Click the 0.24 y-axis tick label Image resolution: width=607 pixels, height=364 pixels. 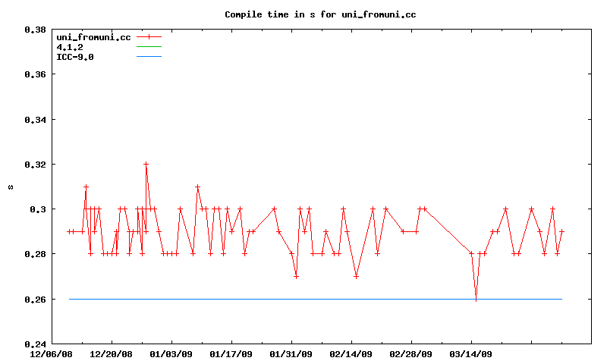tap(35, 344)
